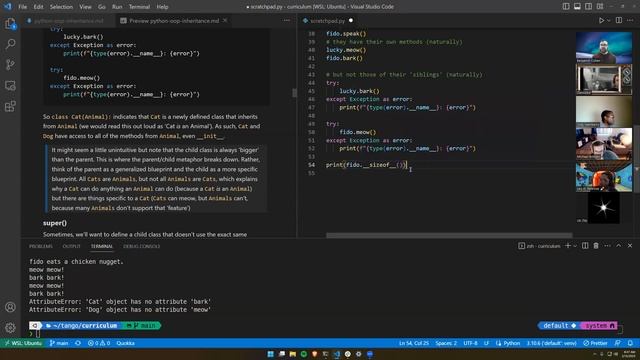
Task: Click the Quokka status bar button
Action: point(126,343)
